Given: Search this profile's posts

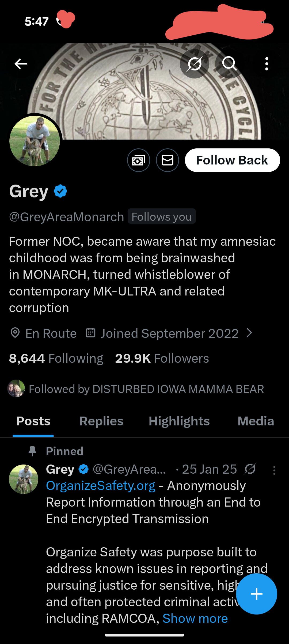Looking at the screenshot, I should (x=229, y=64).
